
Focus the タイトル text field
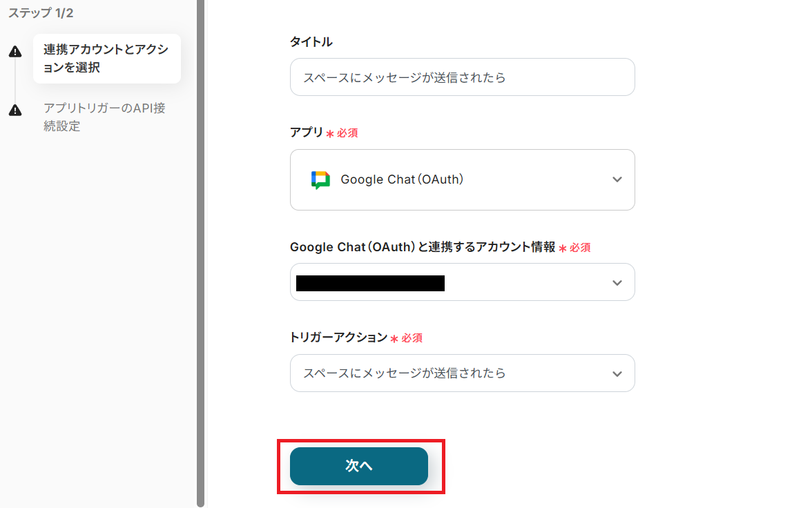pos(462,77)
